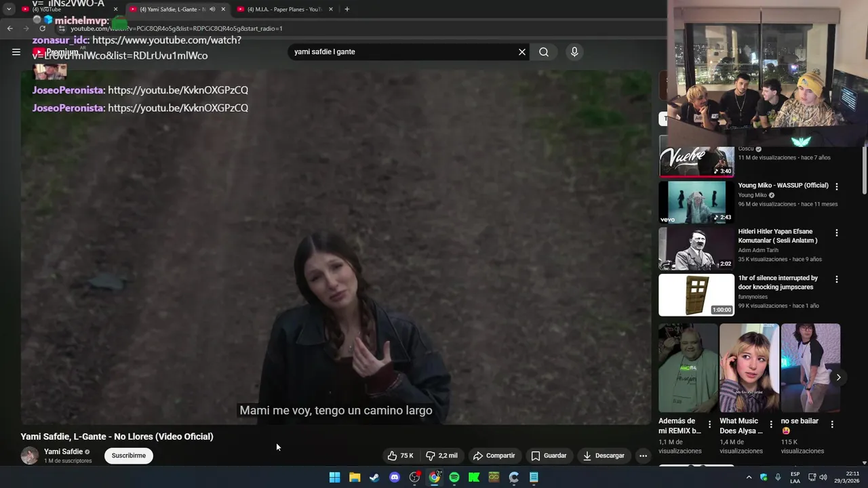Image resolution: width=868 pixels, height=488 pixels.
Task: Subscribe with the Suscribirme button
Action: point(129,455)
